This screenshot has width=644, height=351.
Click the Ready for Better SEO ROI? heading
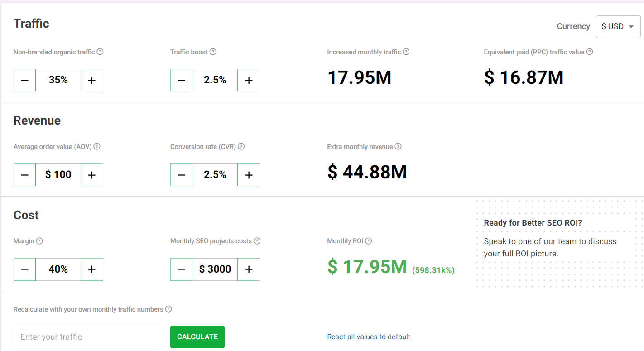pos(533,223)
